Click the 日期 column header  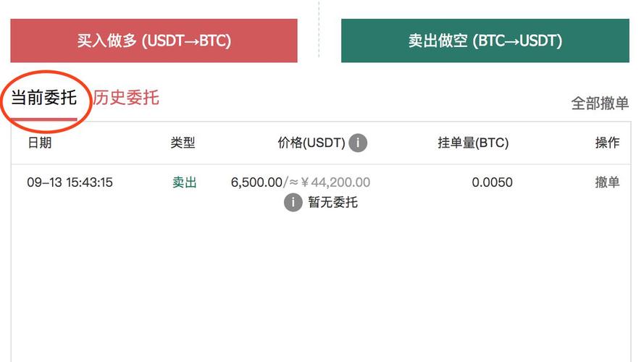pyautogui.click(x=39, y=143)
